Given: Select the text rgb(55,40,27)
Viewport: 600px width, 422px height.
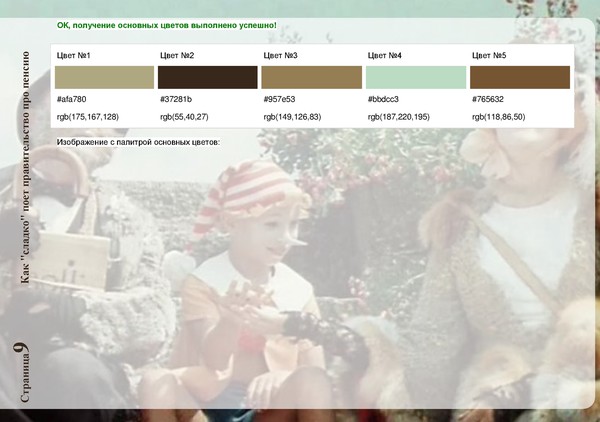Looking at the screenshot, I should (184, 117).
